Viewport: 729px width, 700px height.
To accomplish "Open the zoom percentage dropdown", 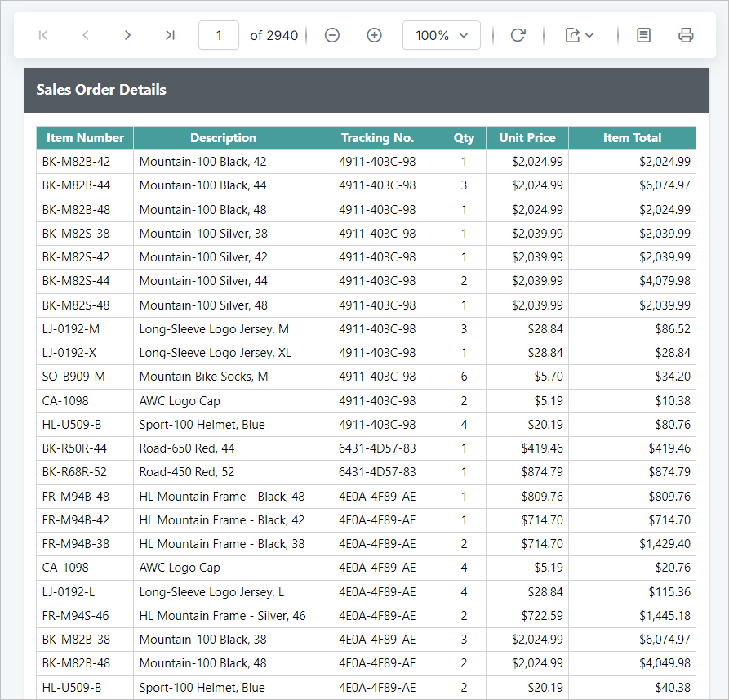I will point(441,35).
